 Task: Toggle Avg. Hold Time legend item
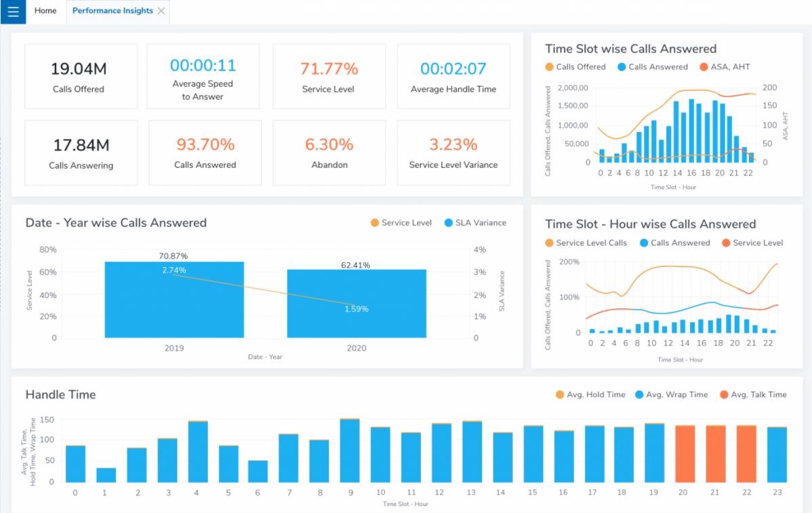tap(590, 394)
